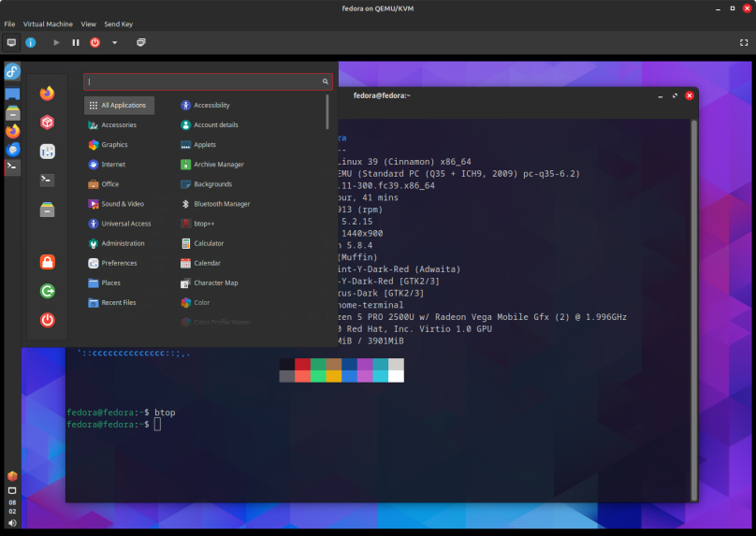The width and height of the screenshot is (756, 536).
Task: Shut down the VM with red power button
Action: click(x=95, y=42)
